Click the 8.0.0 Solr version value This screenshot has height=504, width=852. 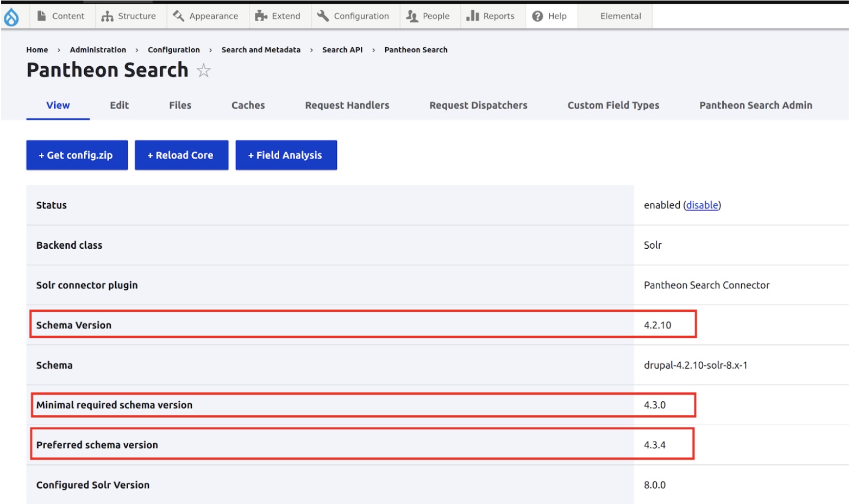pos(655,486)
